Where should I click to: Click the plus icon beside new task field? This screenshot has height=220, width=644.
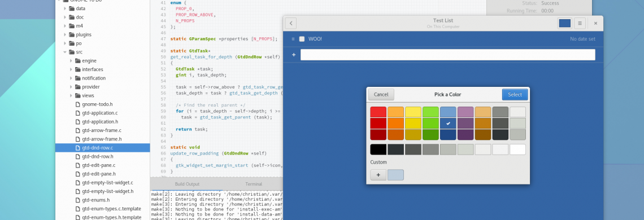[294, 55]
